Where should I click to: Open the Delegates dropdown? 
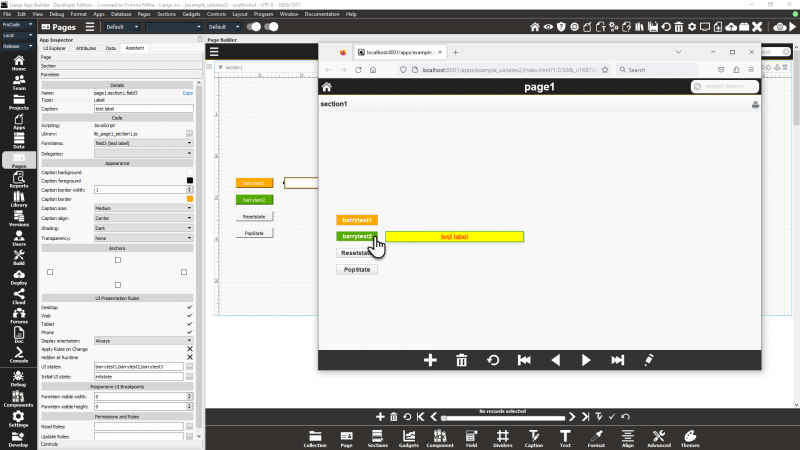coord(143,154)
